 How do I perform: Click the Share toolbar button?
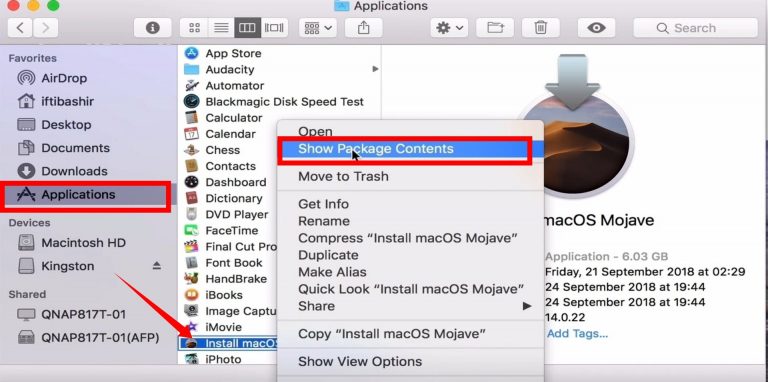363,28
